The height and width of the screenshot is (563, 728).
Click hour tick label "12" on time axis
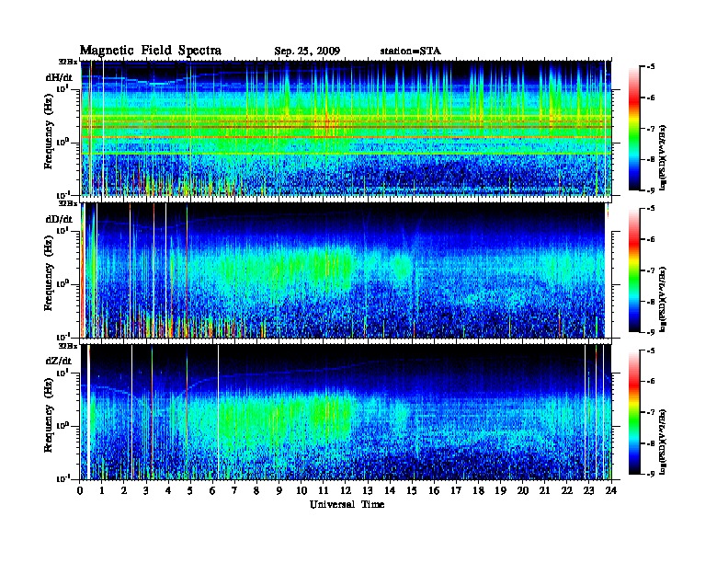346,490
